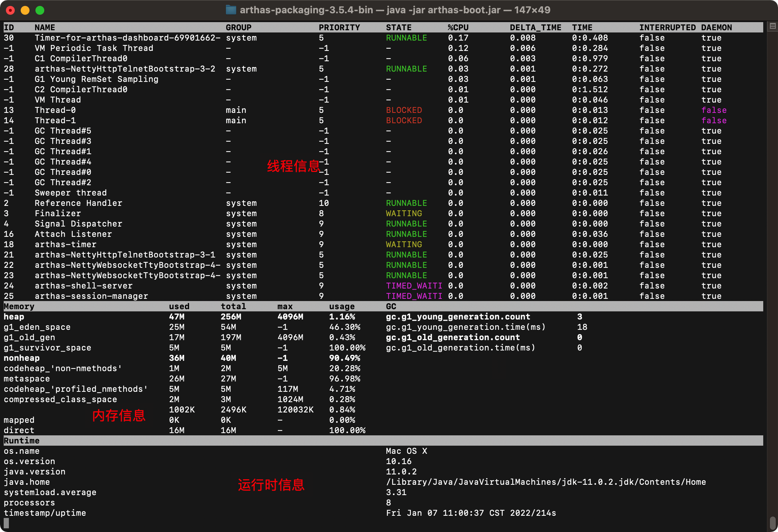Click the Thread-0 row's BLOCKED state
Viewport: 778px width, 532px height.
click(x=404, y=110)
